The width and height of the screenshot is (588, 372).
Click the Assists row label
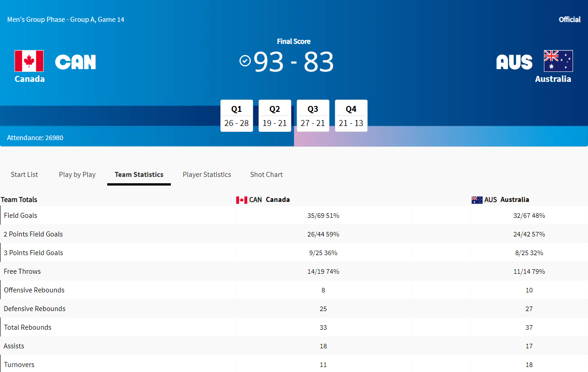(14, 346)
